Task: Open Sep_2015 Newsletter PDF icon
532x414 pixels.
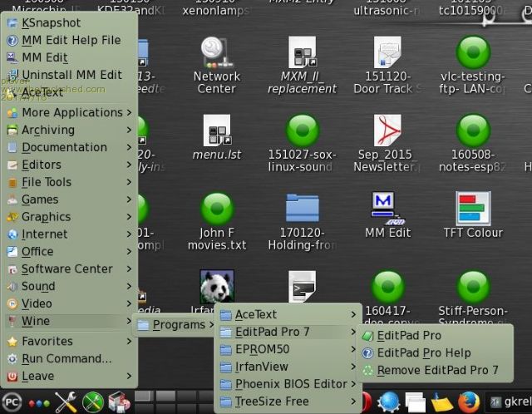Action: (387, 131)
